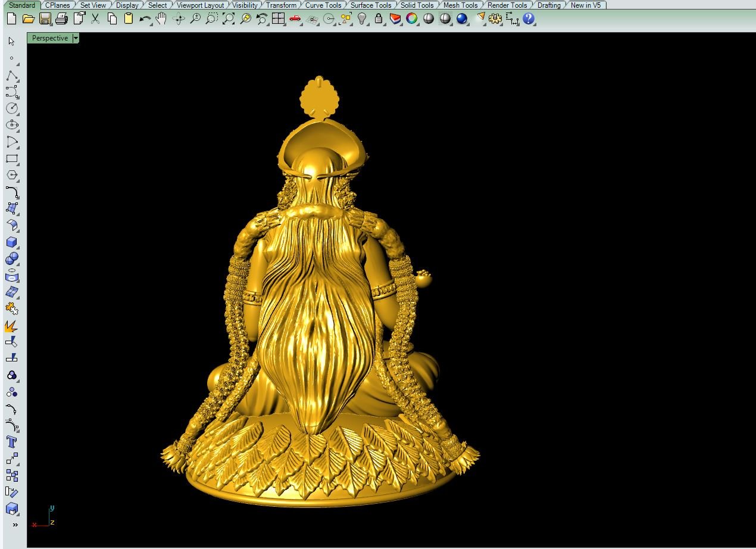Click the Open file folder icon
756x549 pixels.
(x=28, y=19)
